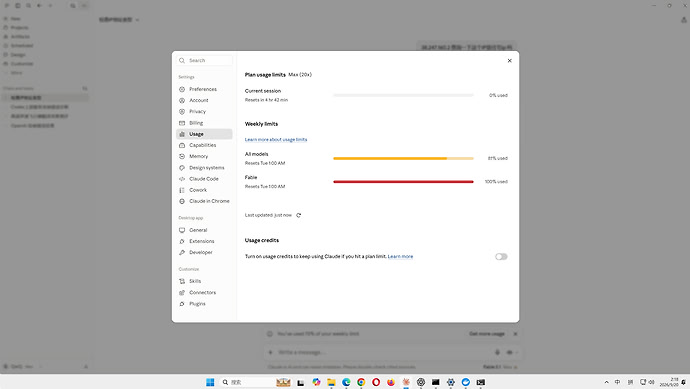Click the Account person icon
Image resolution: width=690 pixels, height=389 pixels.
tap(182, 100)
